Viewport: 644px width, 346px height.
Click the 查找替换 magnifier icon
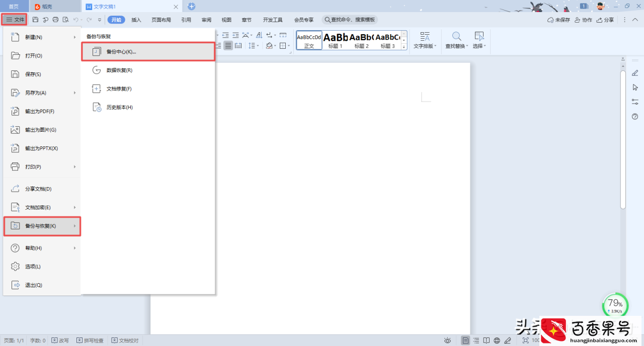[x=457, y=36]
